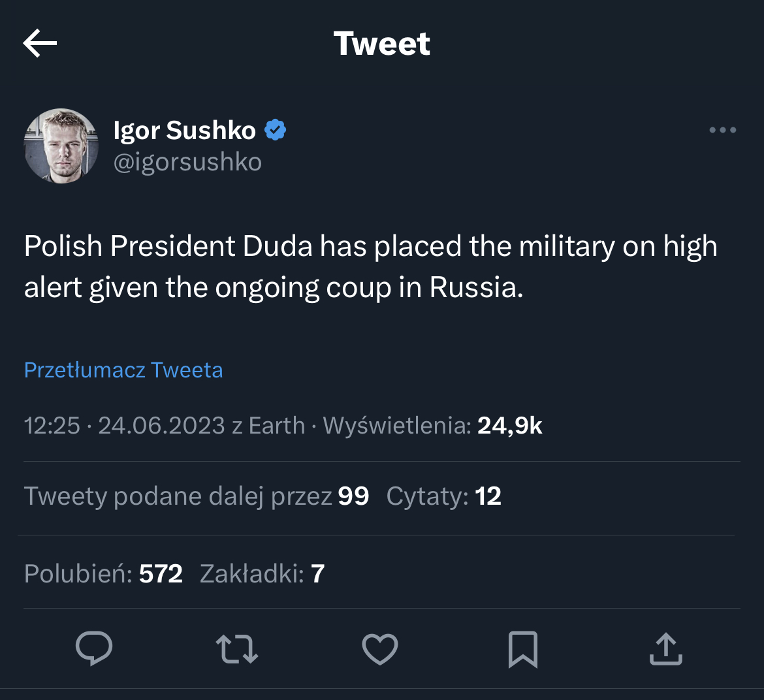Open Igor Sushko's profile picture

[x=61, y=146]
